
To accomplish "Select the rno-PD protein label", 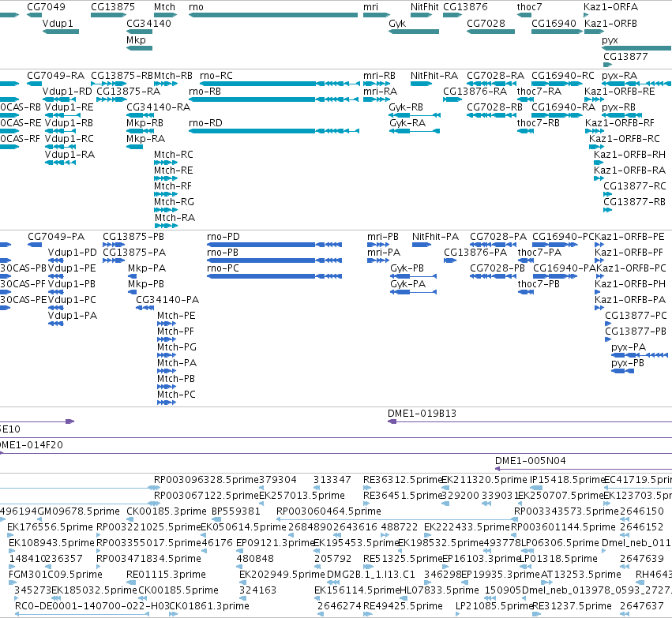I will tap(223, 237).
